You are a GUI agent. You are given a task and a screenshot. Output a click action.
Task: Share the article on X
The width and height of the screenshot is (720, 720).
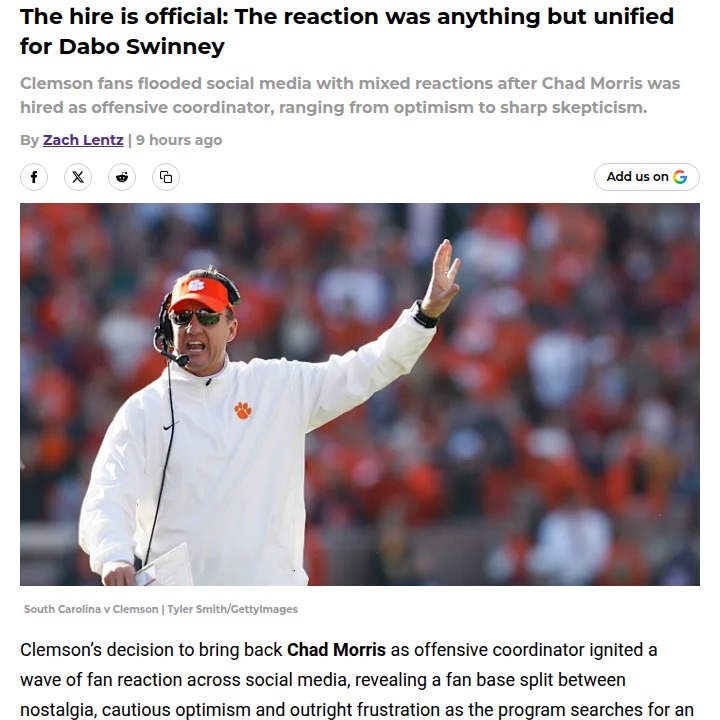click(x=78, y=177)
